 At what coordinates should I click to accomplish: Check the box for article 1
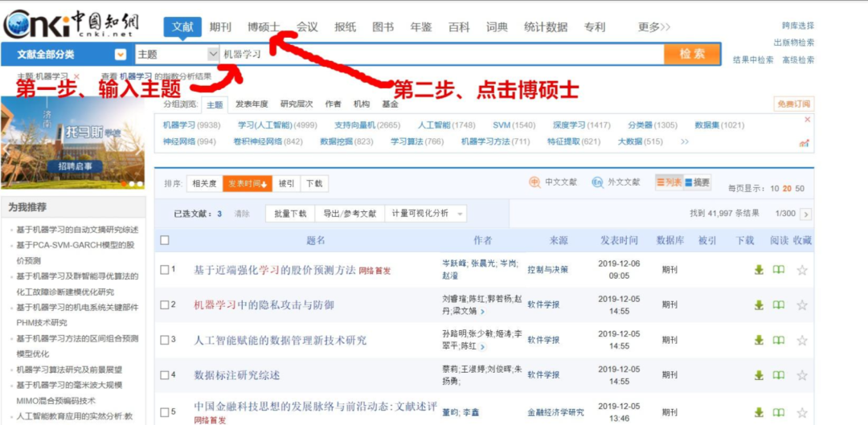164,269
